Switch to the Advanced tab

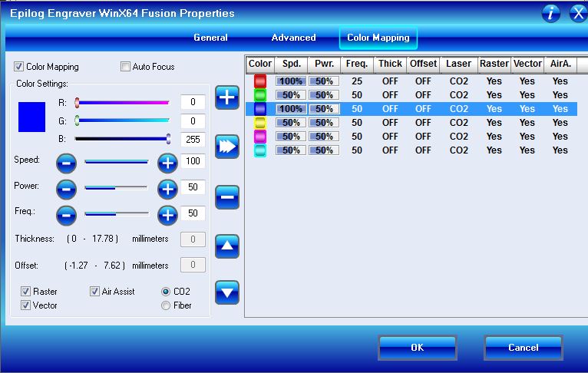[x=293, y=38]
